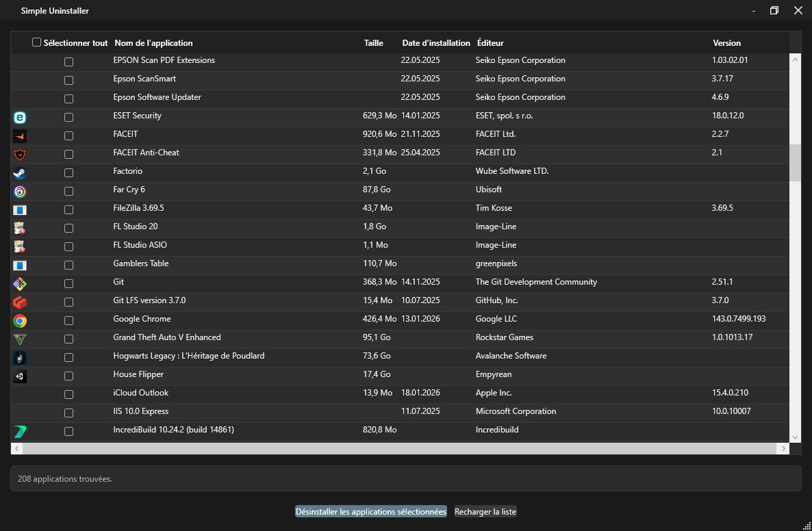This screenshot has height=531, width=812.
Task: Tick the checkbox for FileZilla 3.69.5
Action: point(68,210)
